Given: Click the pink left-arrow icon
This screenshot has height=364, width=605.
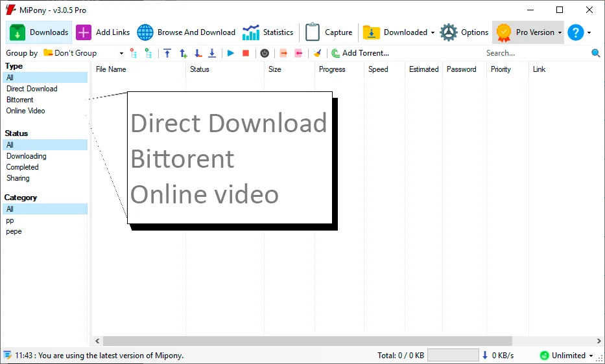Looking at the screenshot, I should [x=298, y=53].
